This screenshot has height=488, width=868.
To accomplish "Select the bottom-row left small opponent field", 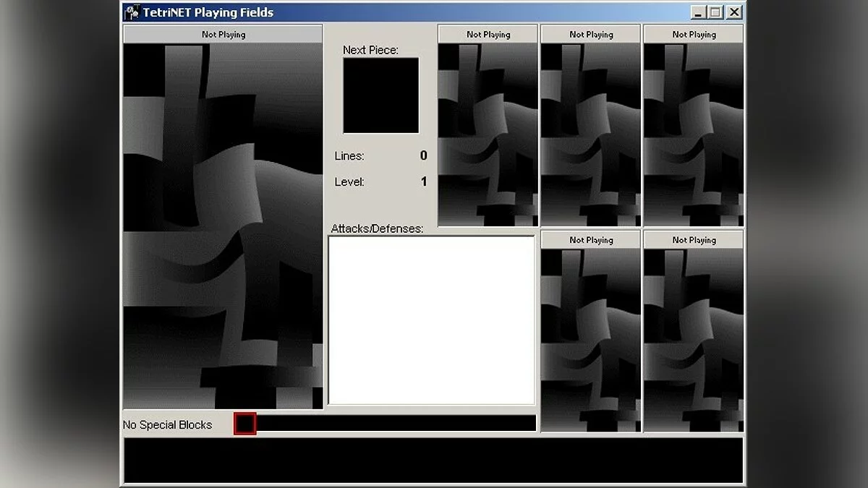I will [590, 340].
